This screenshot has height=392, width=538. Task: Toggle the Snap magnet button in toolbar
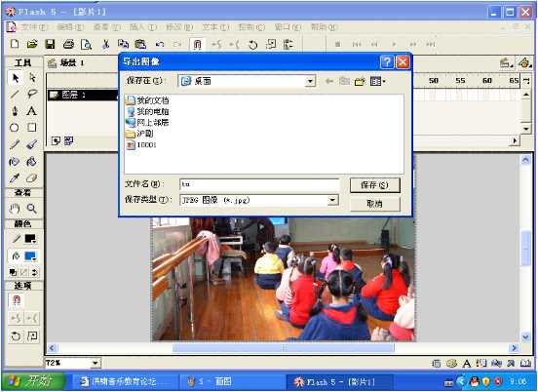tap(197, 44)
